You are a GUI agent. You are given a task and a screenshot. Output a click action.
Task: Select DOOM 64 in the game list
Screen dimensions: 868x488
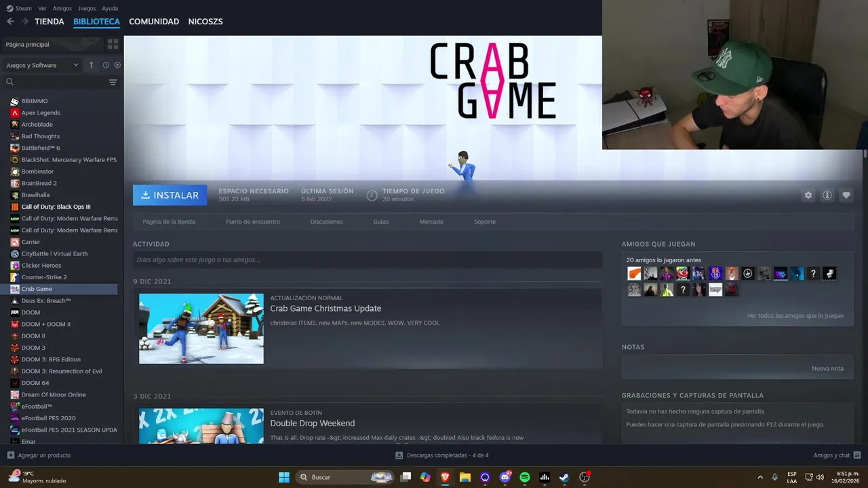(x=35, y=383)
